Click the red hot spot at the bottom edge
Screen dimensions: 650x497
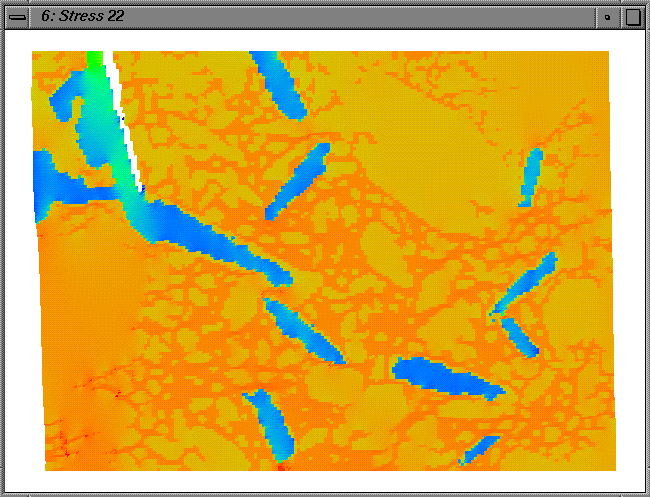(x=281, y=466)
